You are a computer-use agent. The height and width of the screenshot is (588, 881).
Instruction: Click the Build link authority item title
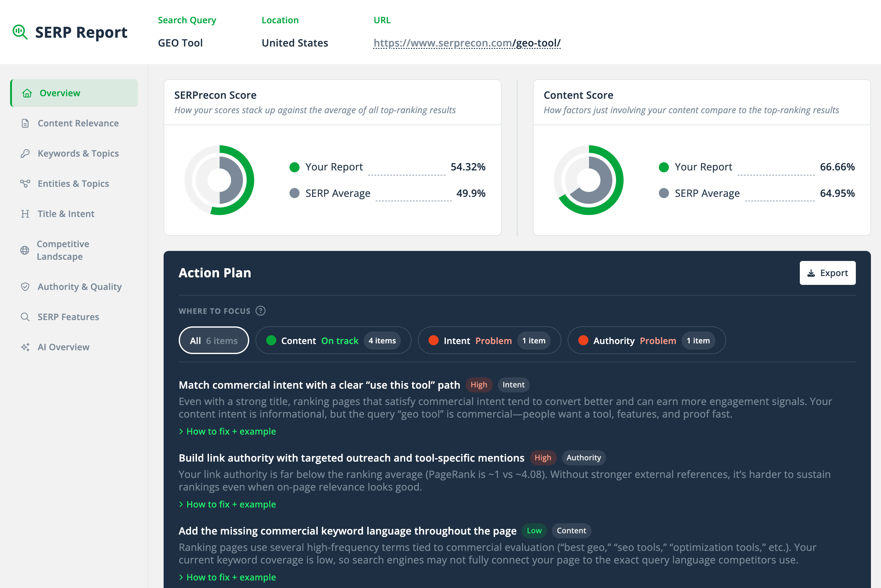(351, 458)
